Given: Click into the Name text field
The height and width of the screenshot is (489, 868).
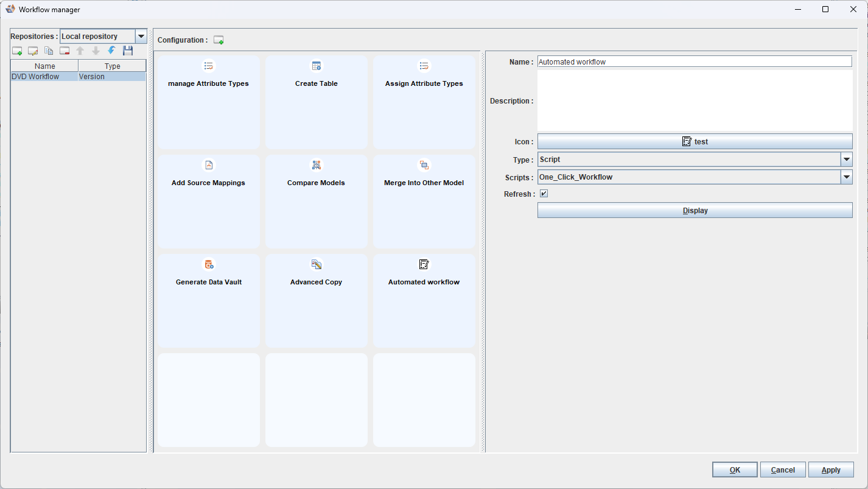Looking at the screenshot, I should click(695, 62).
